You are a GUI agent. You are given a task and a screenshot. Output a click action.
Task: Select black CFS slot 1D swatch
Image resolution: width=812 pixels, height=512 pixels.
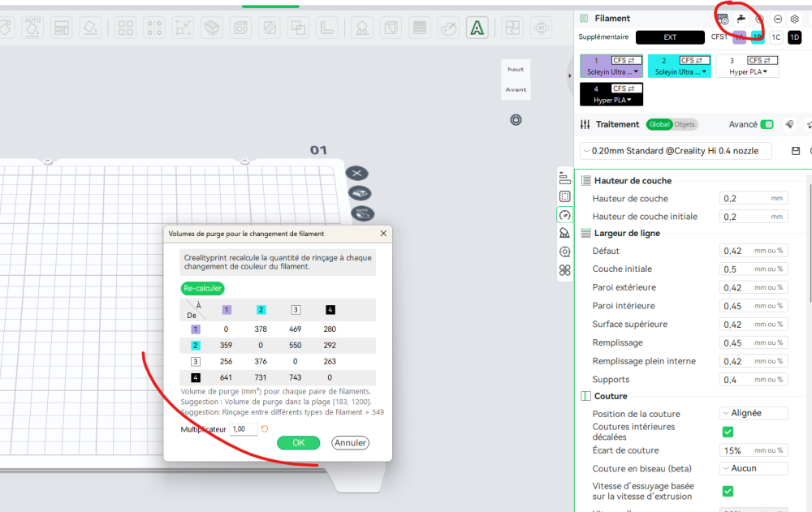(794, 37)
